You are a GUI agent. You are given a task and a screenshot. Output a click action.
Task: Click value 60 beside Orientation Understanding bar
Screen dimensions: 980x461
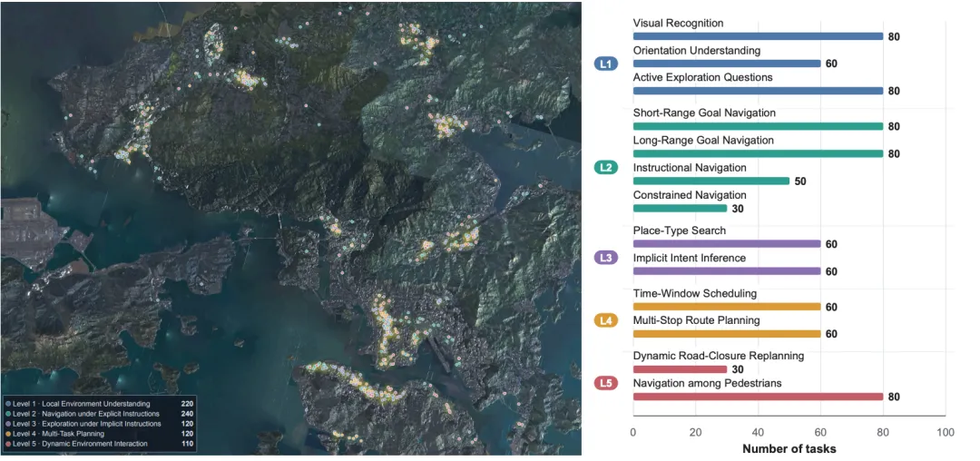(x=831, y=64)
